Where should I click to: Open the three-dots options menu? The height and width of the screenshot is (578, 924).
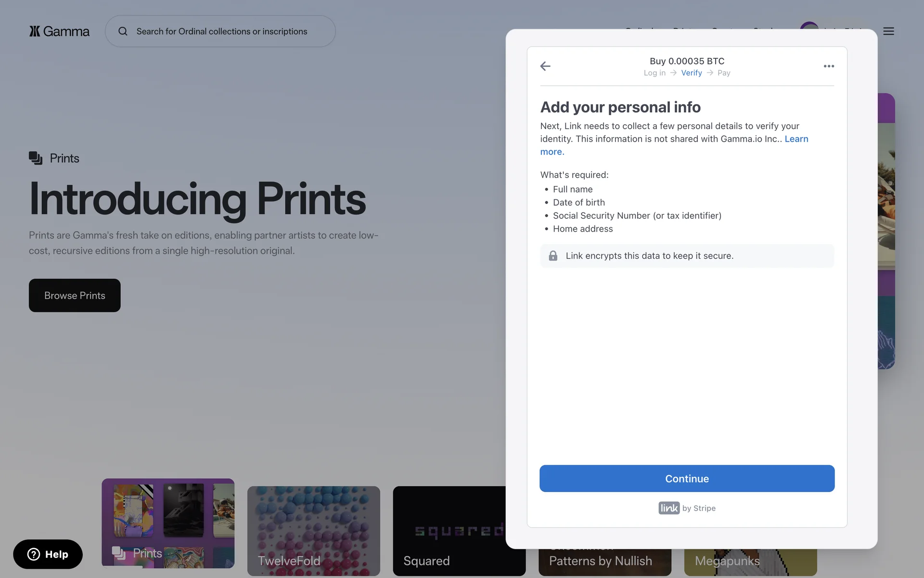[x=828, y=66]
